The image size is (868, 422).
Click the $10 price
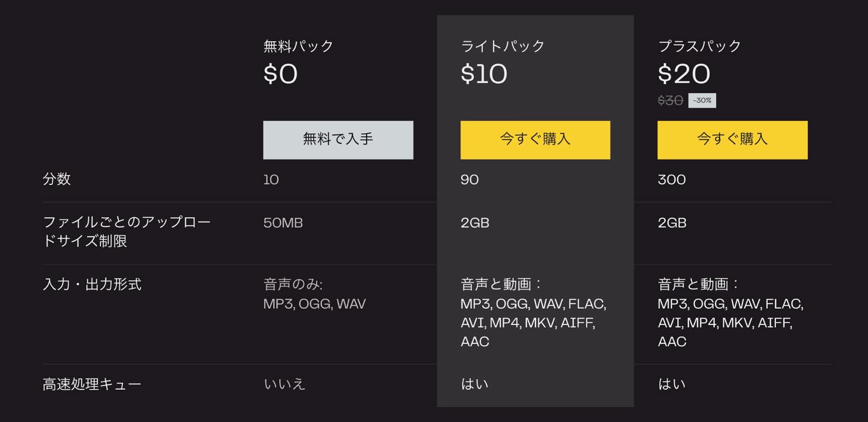tap(484, 74)
